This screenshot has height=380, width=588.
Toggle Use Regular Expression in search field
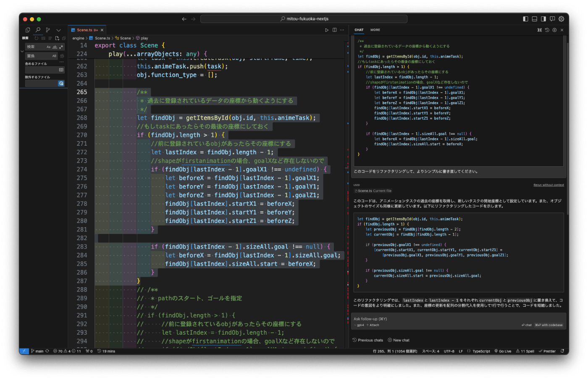[x=61, y=47]
